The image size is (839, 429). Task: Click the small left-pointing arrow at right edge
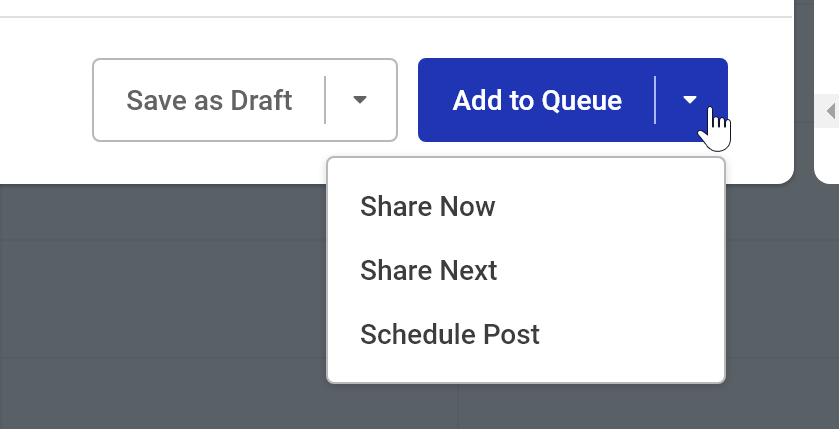[830, 112]
